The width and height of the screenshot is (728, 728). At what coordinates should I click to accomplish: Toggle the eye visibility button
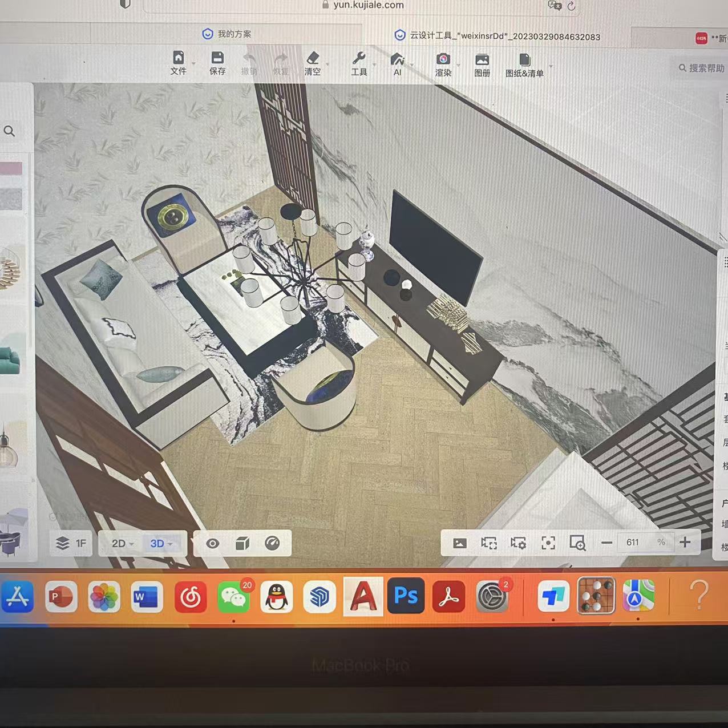coord(212,543)
